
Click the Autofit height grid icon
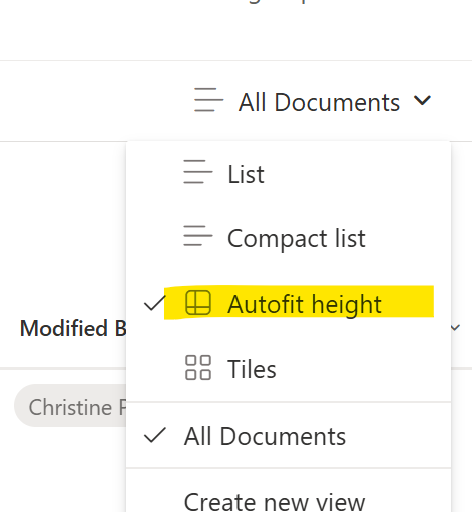[x=198, y=303]
